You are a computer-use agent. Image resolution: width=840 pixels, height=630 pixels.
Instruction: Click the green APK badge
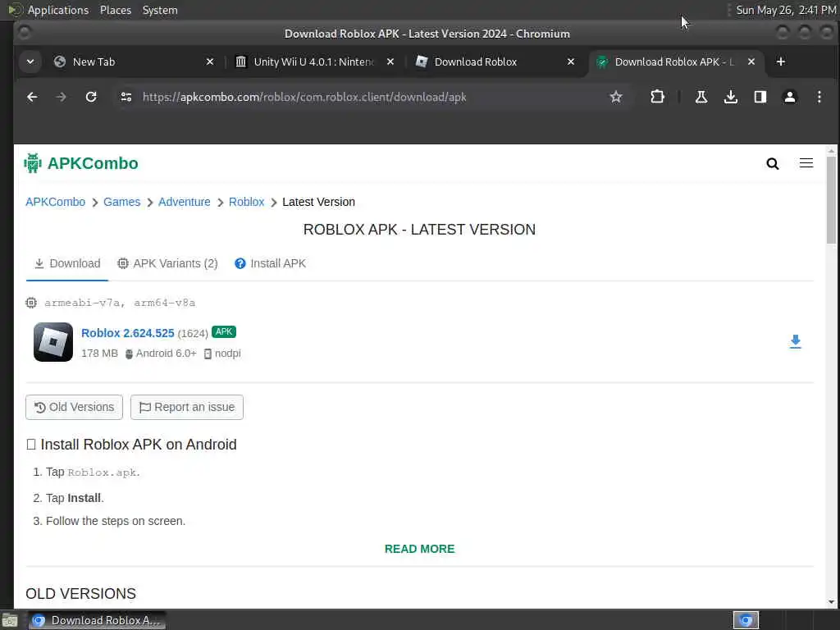[224, 332]
